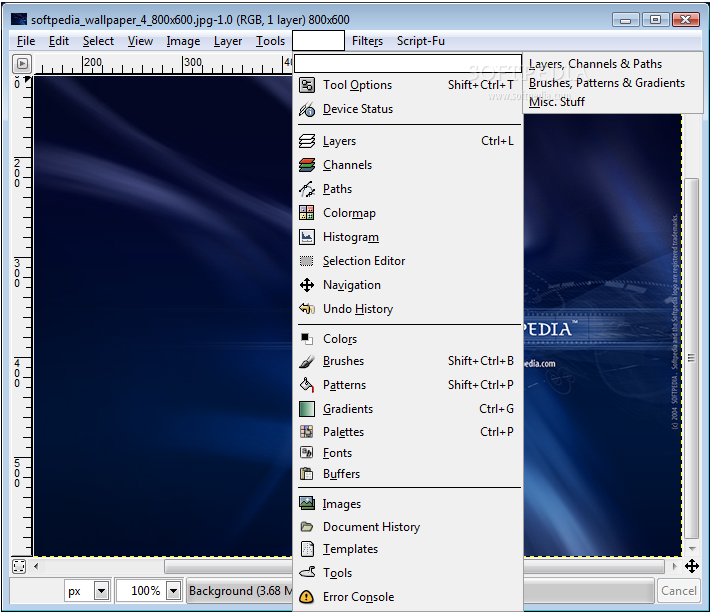Image resolution: width=710 pixels, height=614 pixels.
Task: Click the Document History folder icon
Action: point(307,527)
